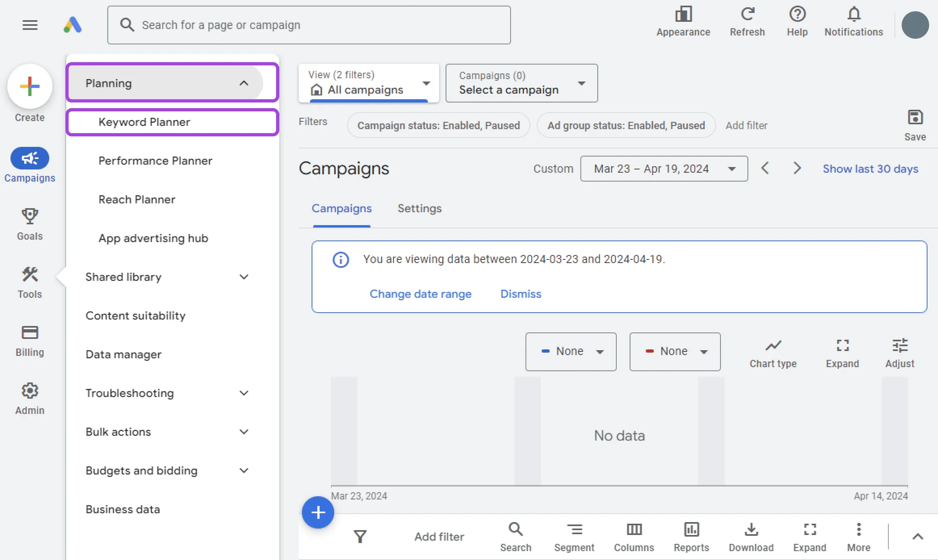This screenshot has height=560, width=938.
Task: Open the account profile avatar
Action: point(915,25)
